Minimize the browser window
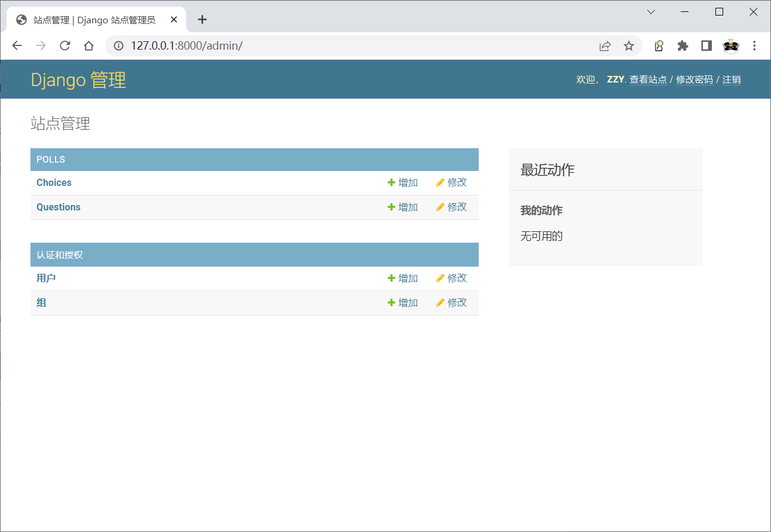771x532 pixels. tap(685, 12)
